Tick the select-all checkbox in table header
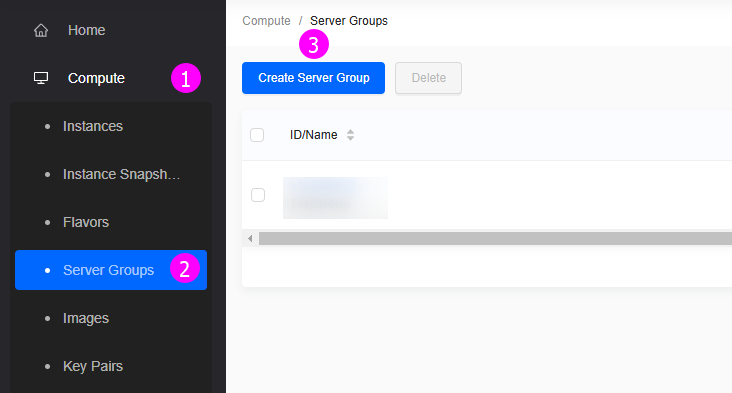The width and height of the screenshot is (732, 393). (257, 135)
